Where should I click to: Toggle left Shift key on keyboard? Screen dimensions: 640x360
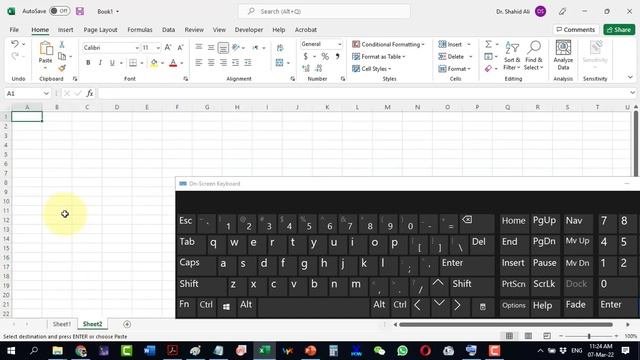[x=202, y=286]
